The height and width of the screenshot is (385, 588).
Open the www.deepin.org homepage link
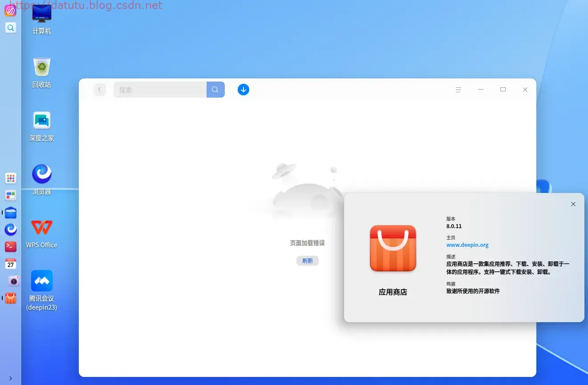click(467, 245)
